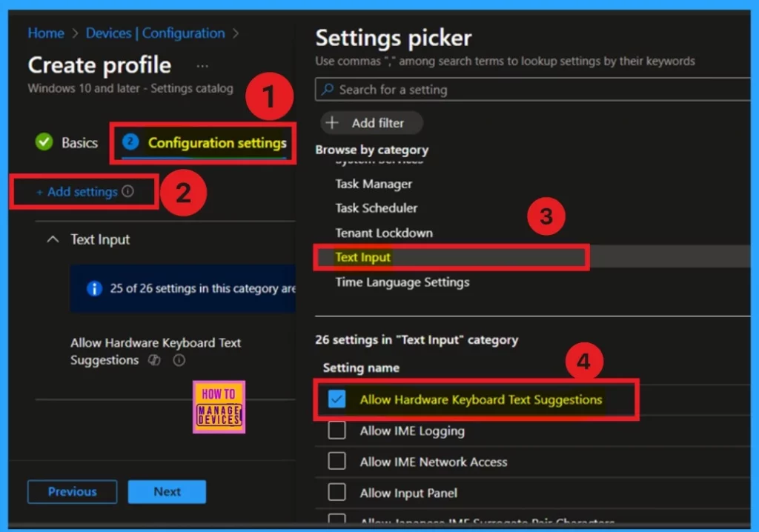Click the Browse by category heading
Screen dimensions: 759x532
(372, 150)
